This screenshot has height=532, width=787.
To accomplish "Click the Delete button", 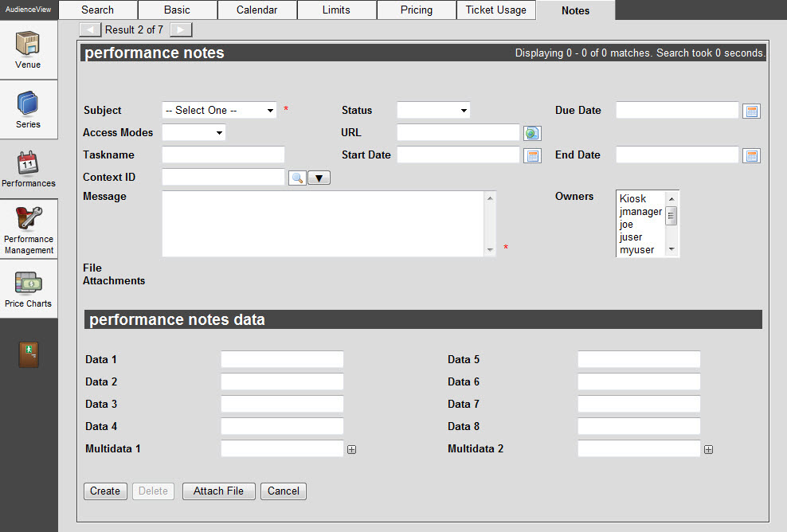I will click(x=153, y=491).
